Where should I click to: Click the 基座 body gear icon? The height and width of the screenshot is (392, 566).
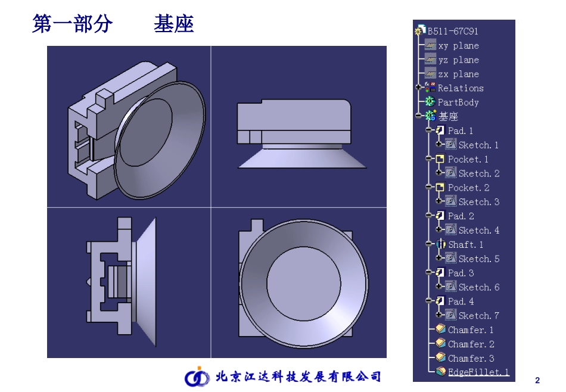coord(430,116)
